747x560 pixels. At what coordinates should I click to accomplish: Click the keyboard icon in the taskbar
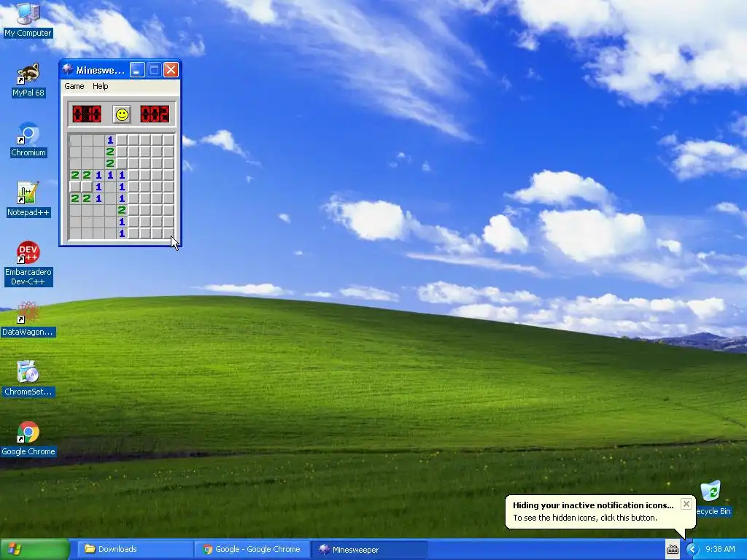672,550
